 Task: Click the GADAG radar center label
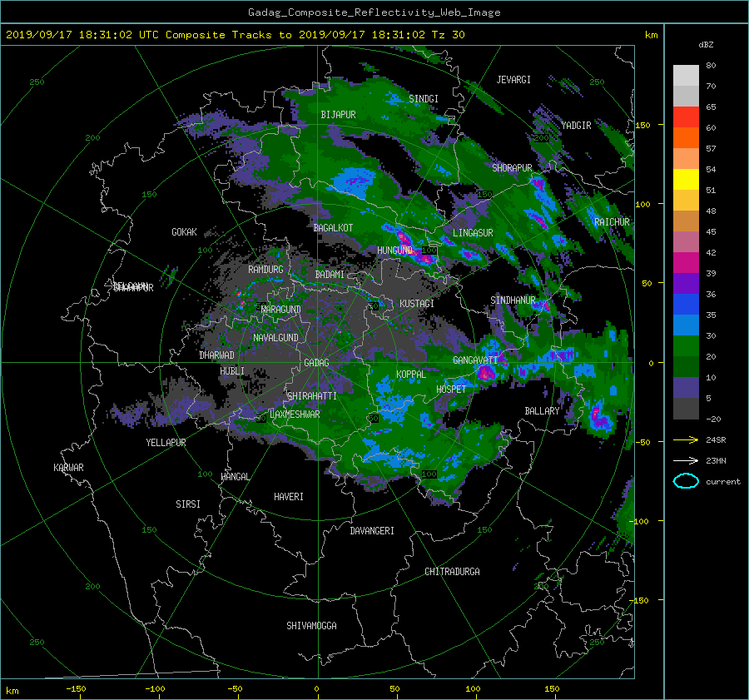pos(317,363)
